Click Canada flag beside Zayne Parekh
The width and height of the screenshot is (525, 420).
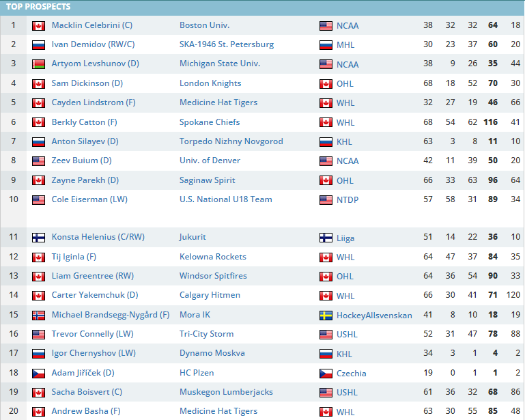[x=38, y=180]
